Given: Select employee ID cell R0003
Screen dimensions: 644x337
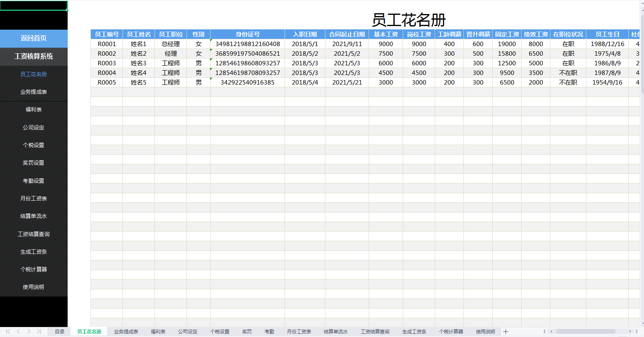Looking at the screenshot, I should click(x=106, y=63).
